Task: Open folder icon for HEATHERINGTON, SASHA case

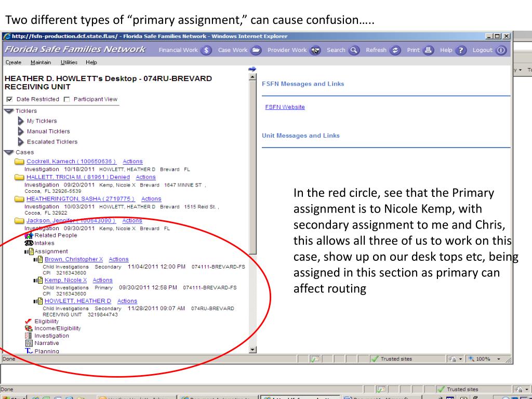Action: click(19, 199)
